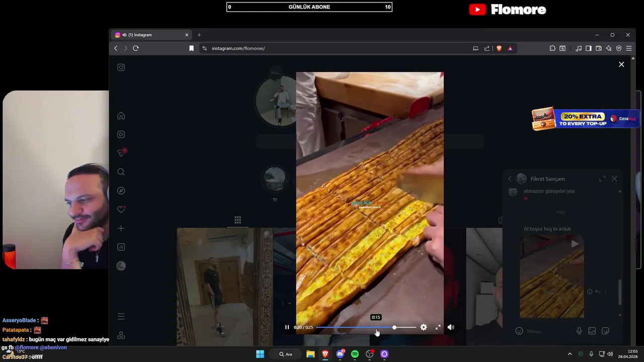Mute the video with speaker icon
This screenshot has width=644, height=362.
coord(451,327)
